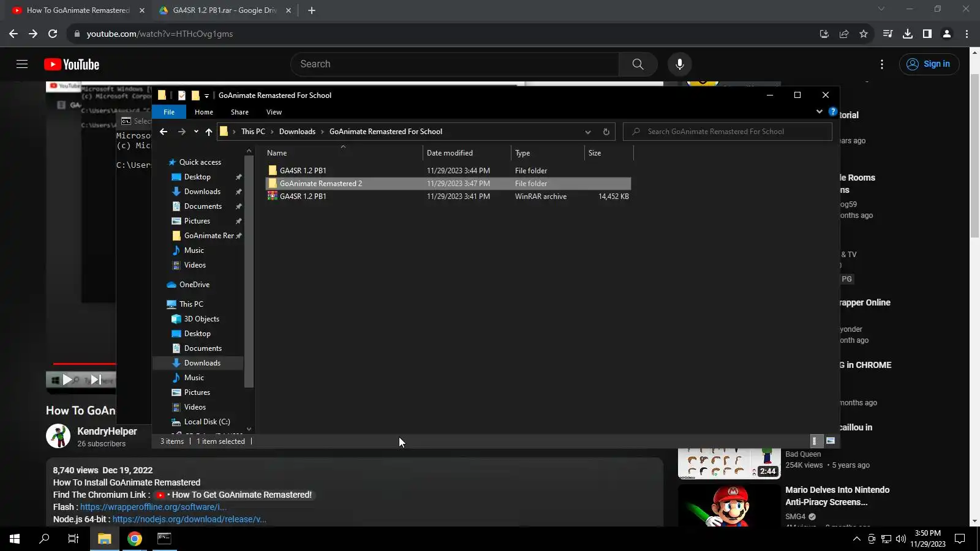Screen dimensions: 980x551
Task: Open taskbar search magnifier
Action: click(x=44, y=539)
